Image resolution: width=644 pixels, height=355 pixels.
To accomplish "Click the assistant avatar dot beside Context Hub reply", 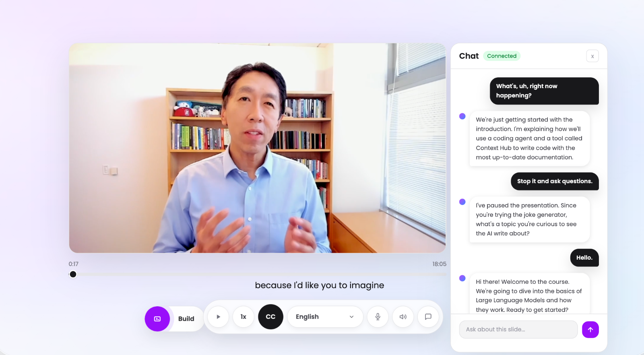I will pos(462,116).
